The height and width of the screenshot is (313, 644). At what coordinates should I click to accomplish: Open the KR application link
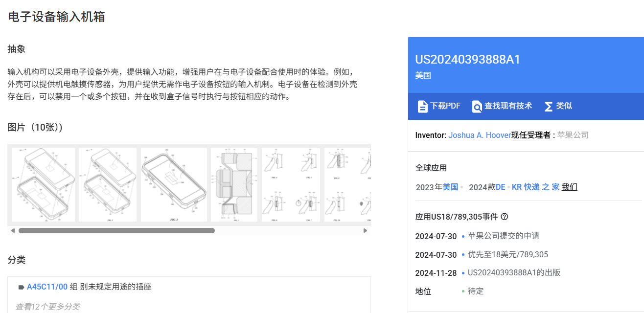click(516, 187)
